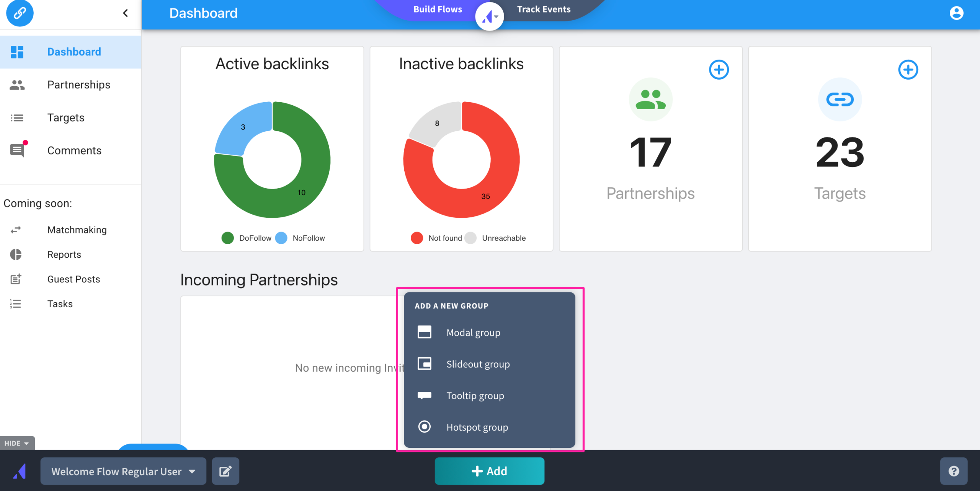Viewport: 980px width, 491px height.
Task: Click the Tooltip group icon
Action: point(424,395)
